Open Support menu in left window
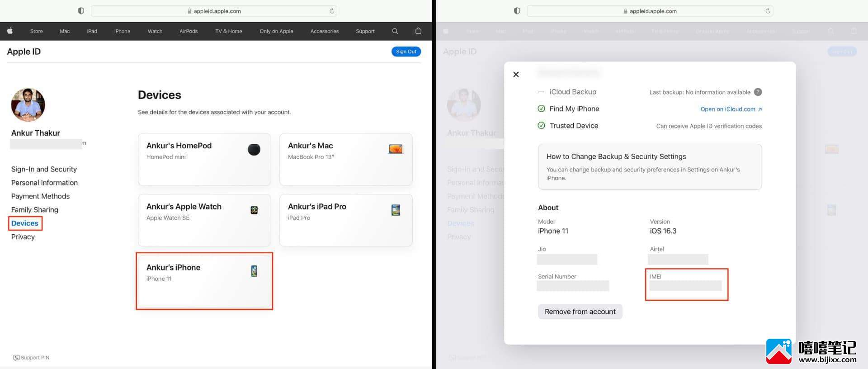The width and height of the screenshot is (868, 369). [x=365, y=31]
